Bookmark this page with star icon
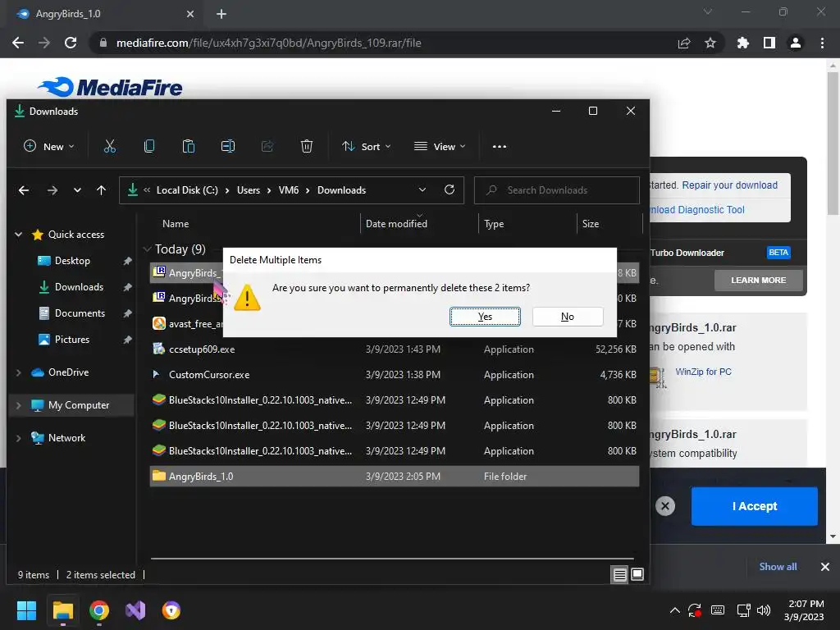 pyautogui.click(x=710, y=43)
